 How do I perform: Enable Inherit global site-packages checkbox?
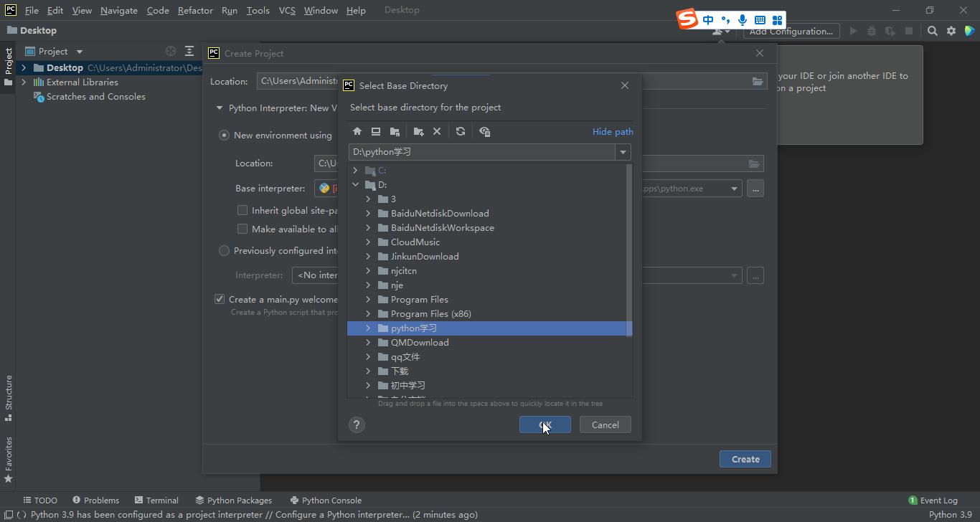(x=242, y=210)
